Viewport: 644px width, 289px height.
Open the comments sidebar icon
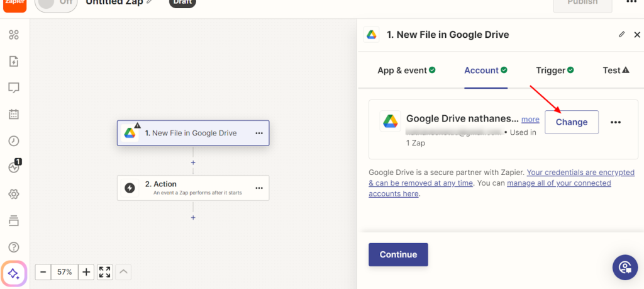point(14,88)
